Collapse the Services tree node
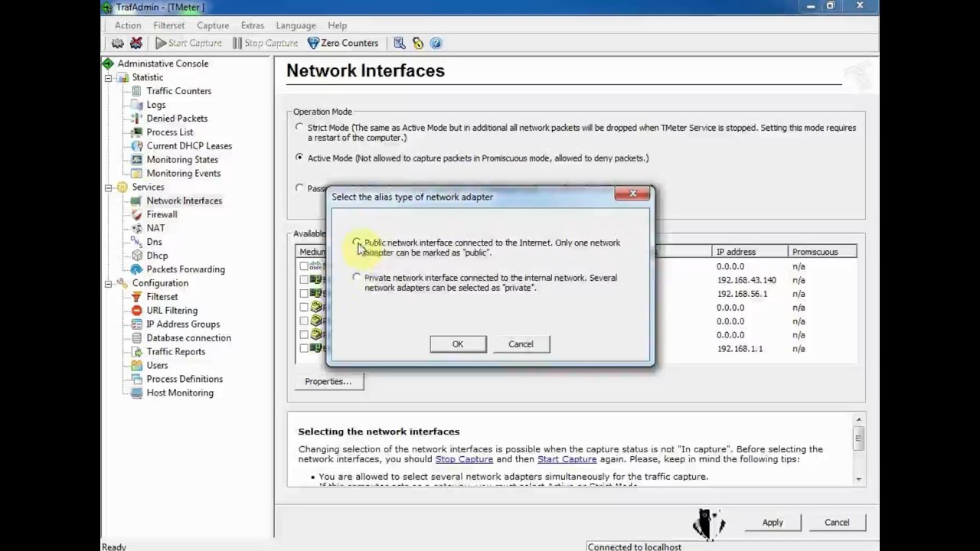980x551 pixels. pos(109,187)
